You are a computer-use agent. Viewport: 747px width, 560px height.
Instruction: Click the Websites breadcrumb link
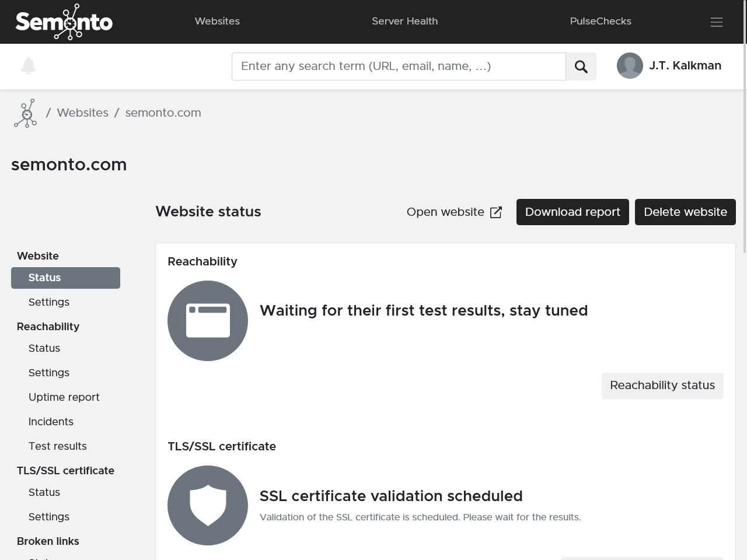[x=82, y=113]
